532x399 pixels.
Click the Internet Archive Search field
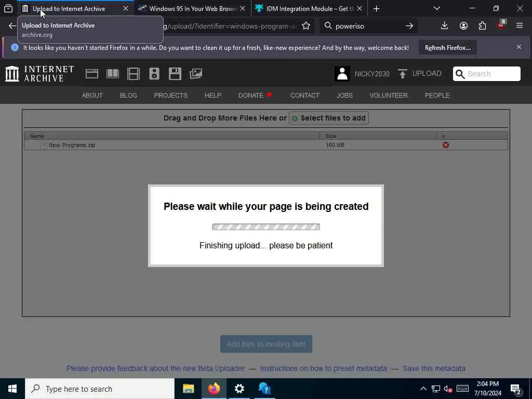[x=486, y=74]
